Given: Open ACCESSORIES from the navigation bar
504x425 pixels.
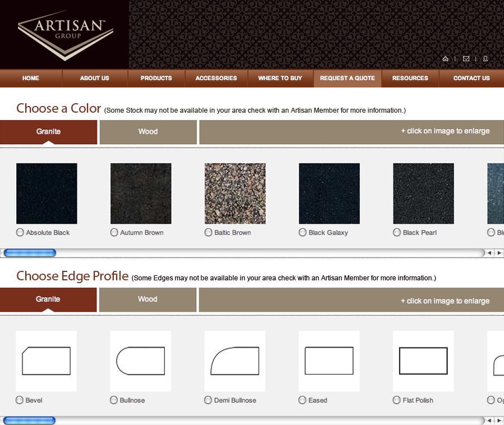Looking at the screenshot, I should pos(216,78).
